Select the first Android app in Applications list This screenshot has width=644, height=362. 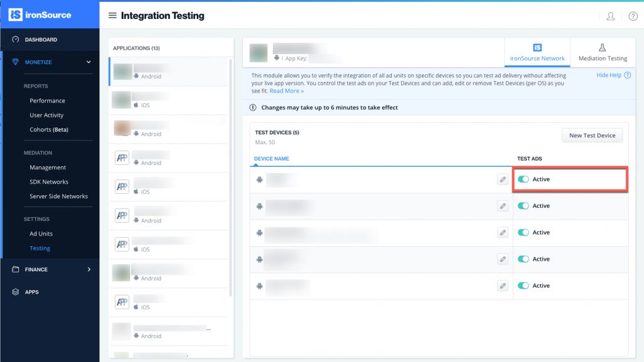pyautogui.click(x=169, y=72)
